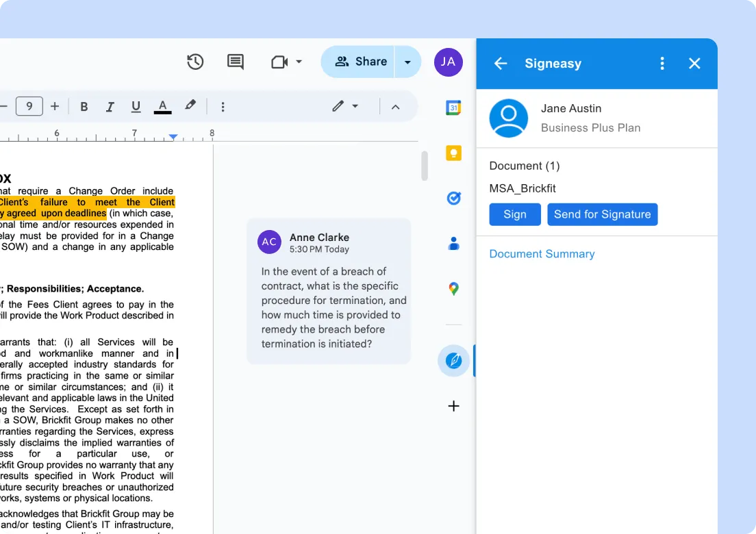Click the font size field showing 9
This screenshot has width=756, height=534.
[29, 106]
